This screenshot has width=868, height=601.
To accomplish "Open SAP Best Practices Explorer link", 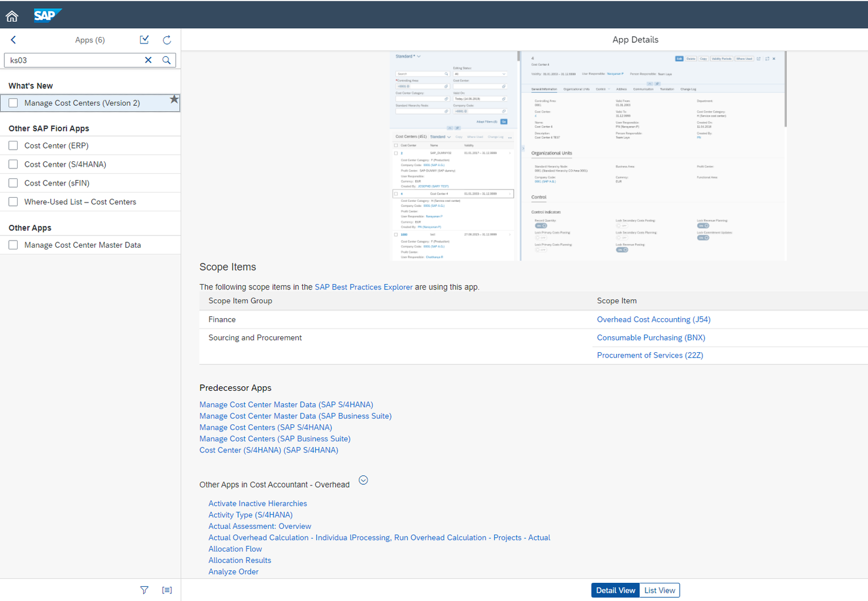I will [363, 287].
